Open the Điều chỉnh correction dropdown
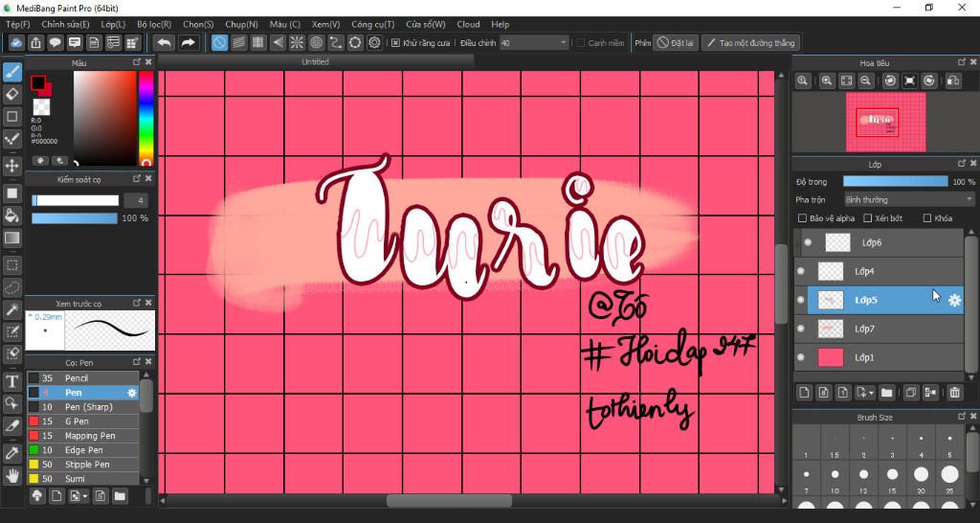The height and width of the screenshot is (523, 980). (x=534, y=43)
